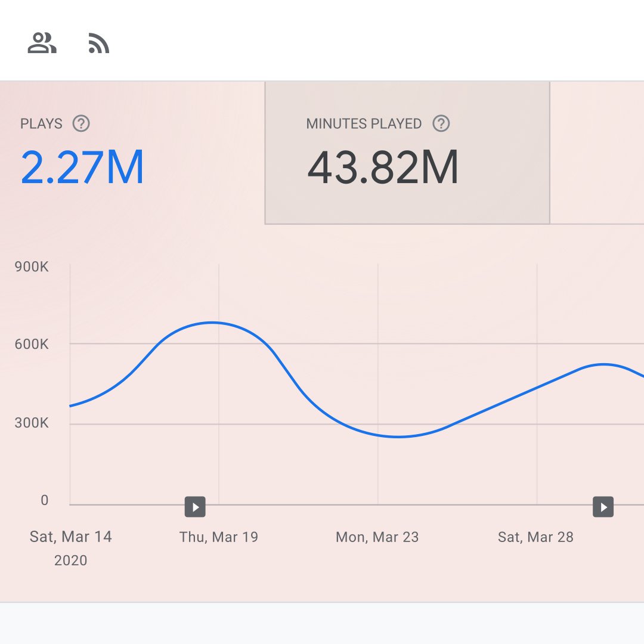Click the Thu, Mar 19 date label

click(x=218, y=537)
